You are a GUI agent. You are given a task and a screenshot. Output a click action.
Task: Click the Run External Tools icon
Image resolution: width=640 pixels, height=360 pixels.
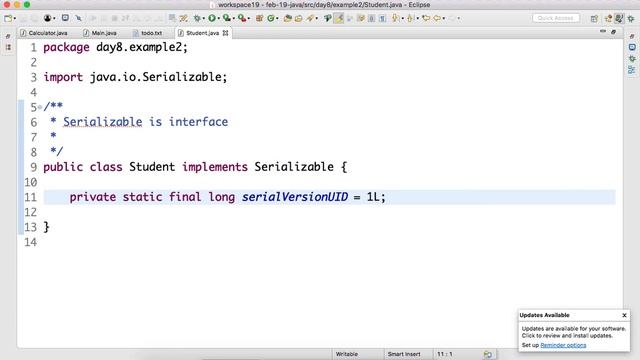[x=242, y=18]
